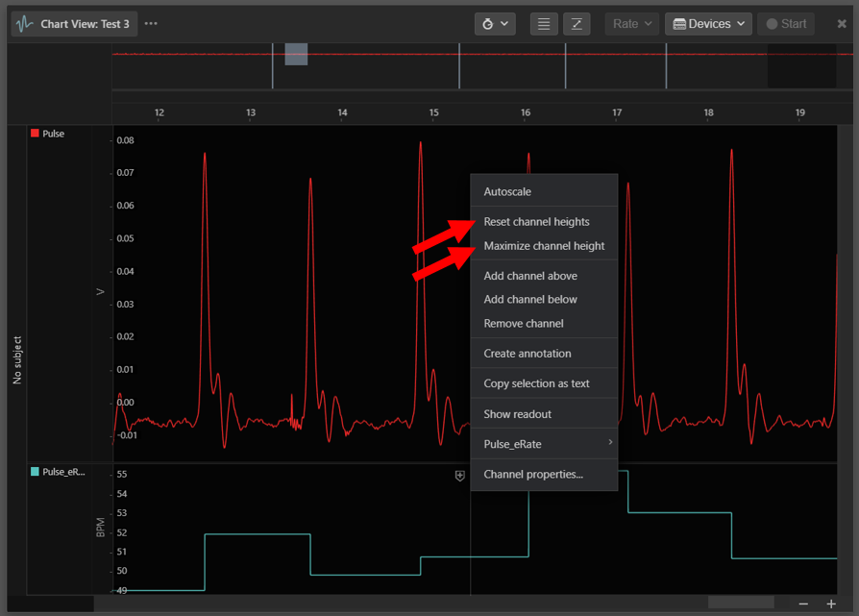
Task: Click the horizontal-lines channel layout icon
Action: (x=544, y=23)
